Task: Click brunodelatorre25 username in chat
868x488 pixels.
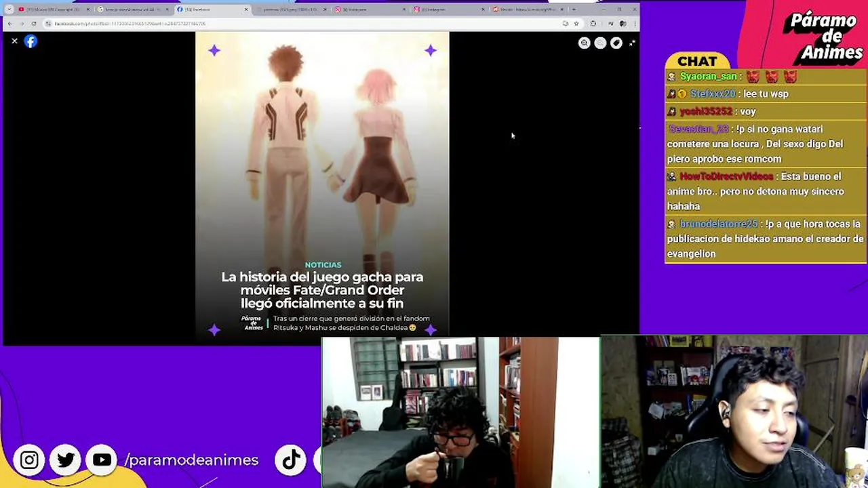Action: [719, 224]
